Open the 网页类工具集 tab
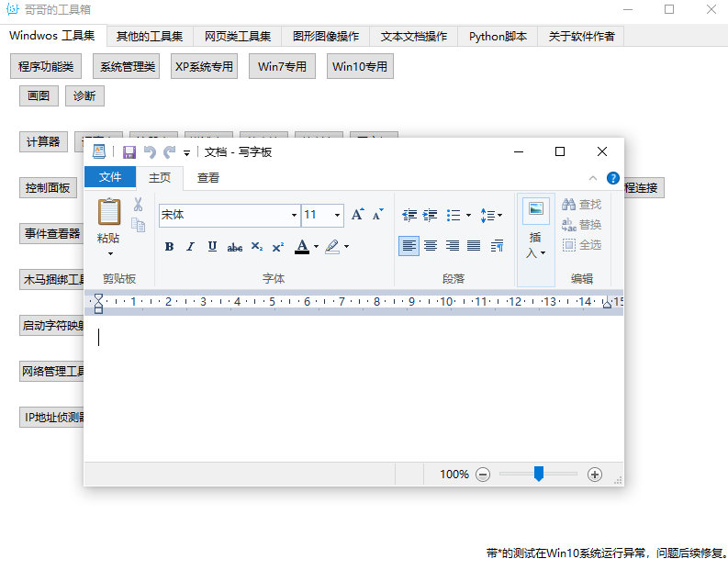The width and height of the screenshot is (728, 570). click(x=238, y=36)
